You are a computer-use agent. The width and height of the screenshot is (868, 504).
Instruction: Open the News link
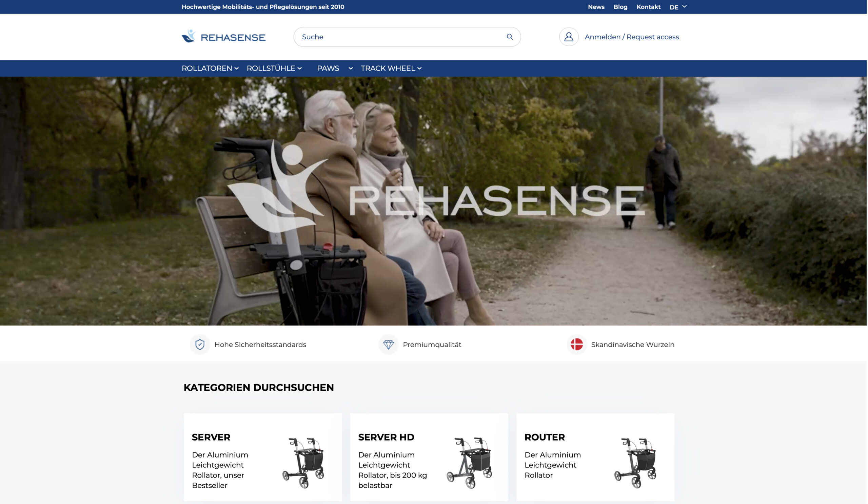click(596, 7)
